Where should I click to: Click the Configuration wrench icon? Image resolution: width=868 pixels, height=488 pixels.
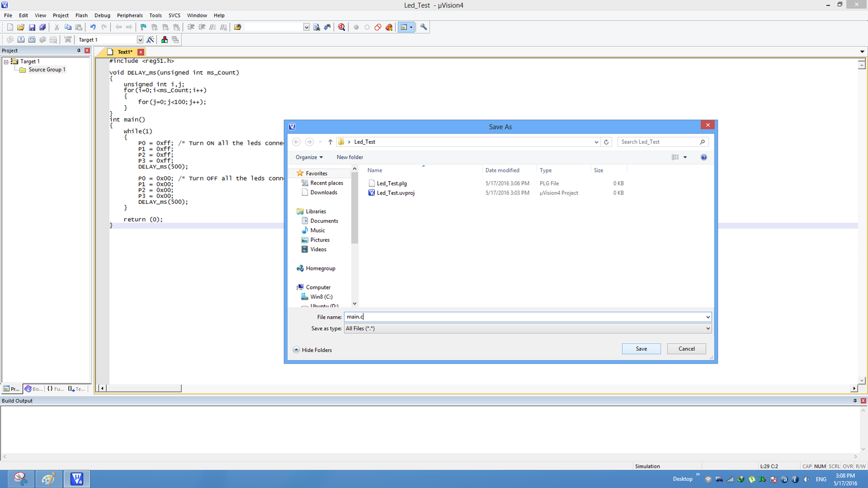(x=424, y=27)
